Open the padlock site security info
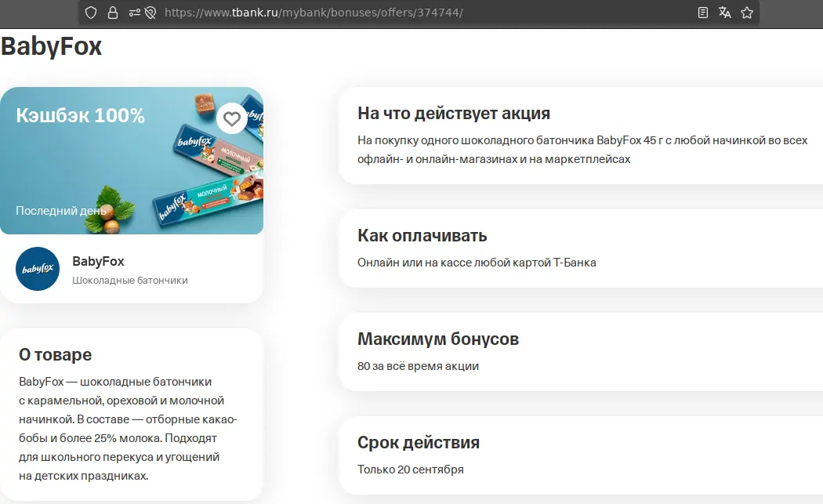The width and height of the screenshot is (823, 504). 112,13
